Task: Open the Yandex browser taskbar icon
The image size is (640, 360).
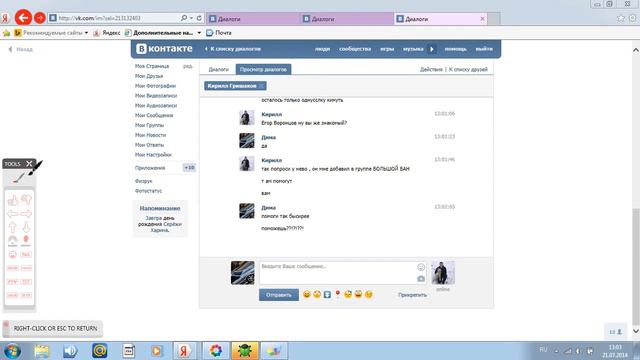Action: point(184,351)
